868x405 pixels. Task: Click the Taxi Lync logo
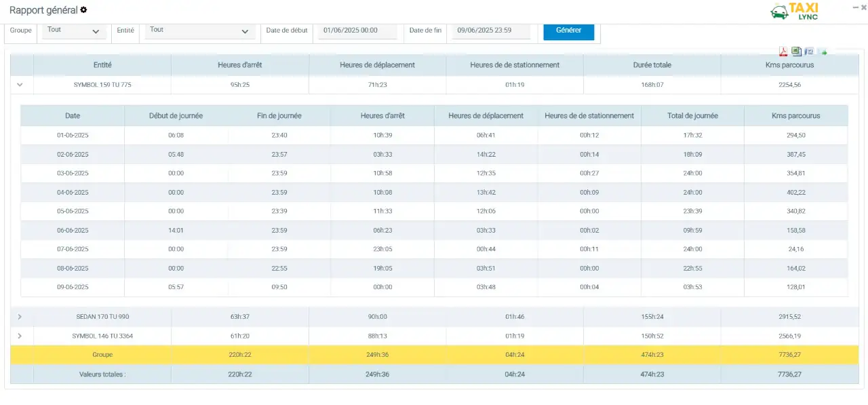[x=795, y=11]
